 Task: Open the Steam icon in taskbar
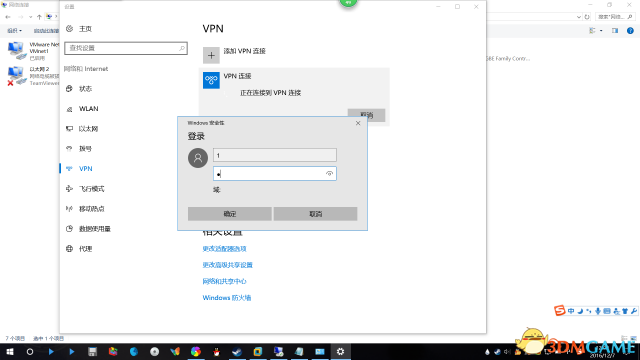pos(237,351)
